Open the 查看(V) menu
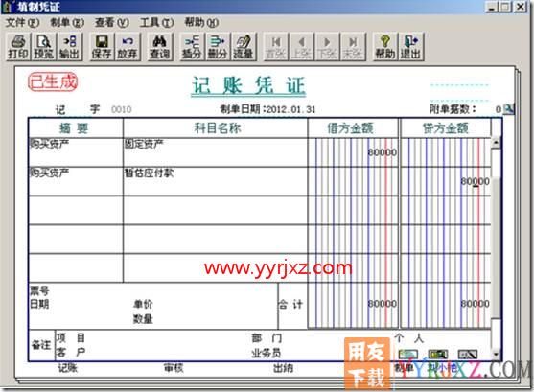 112,22
